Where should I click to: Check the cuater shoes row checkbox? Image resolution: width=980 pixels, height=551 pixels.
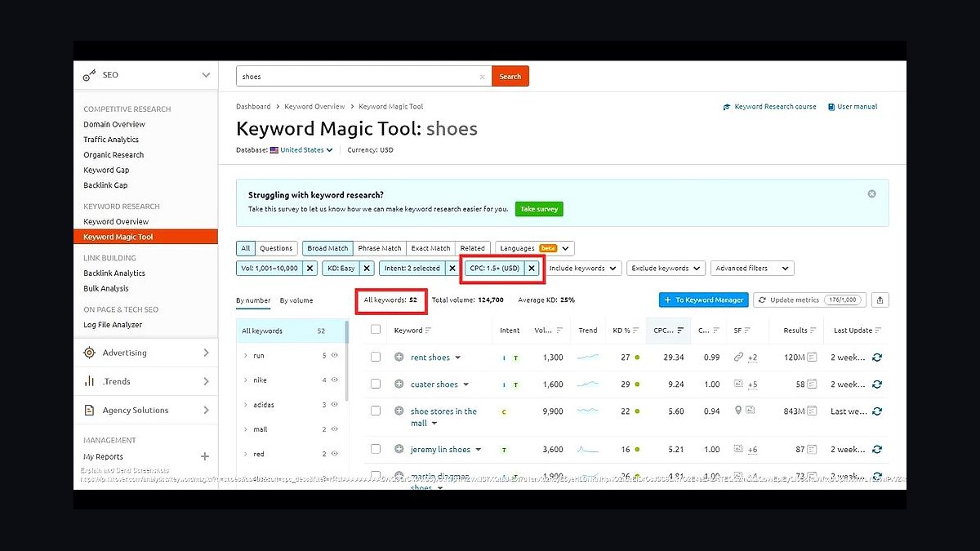376,384
